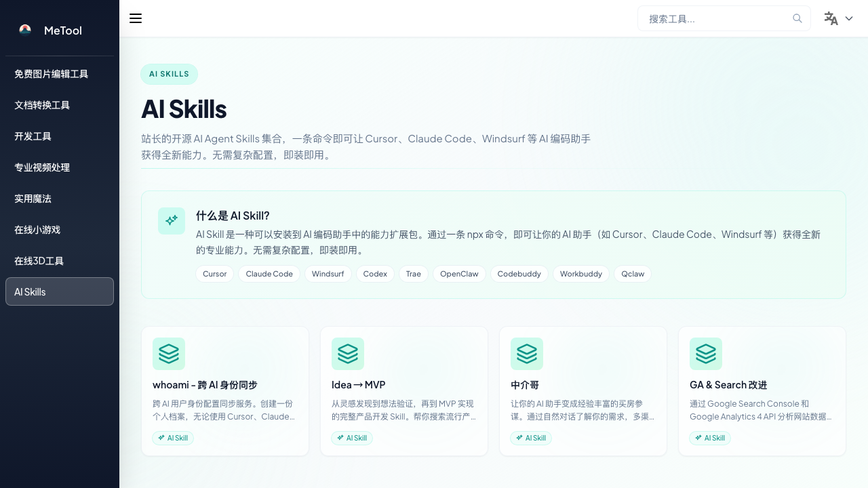Click the stack icon on the 中介哥 card

point(527,354)
